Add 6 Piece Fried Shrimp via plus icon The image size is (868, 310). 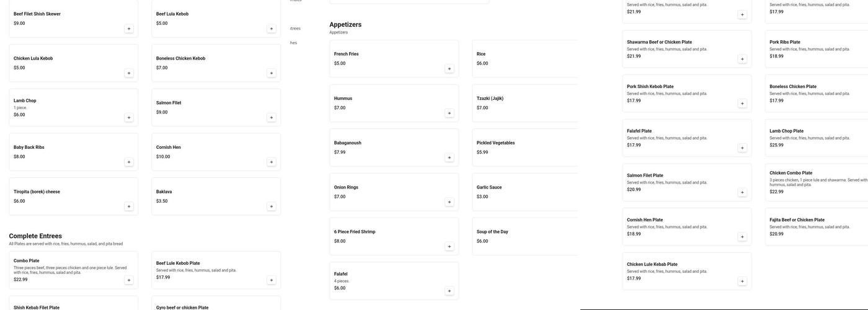(449, 246)
